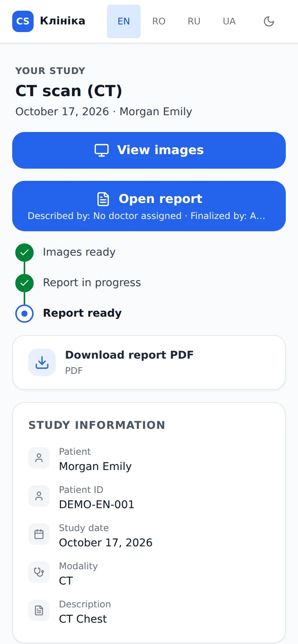Click the person icon next to Patient ID
298x644 pixels.
pos(39,496)
